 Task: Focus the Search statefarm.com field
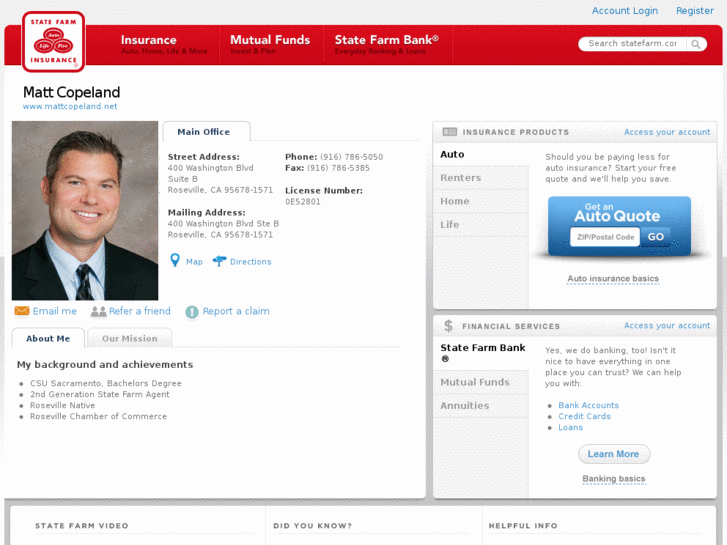coord(633,44)
